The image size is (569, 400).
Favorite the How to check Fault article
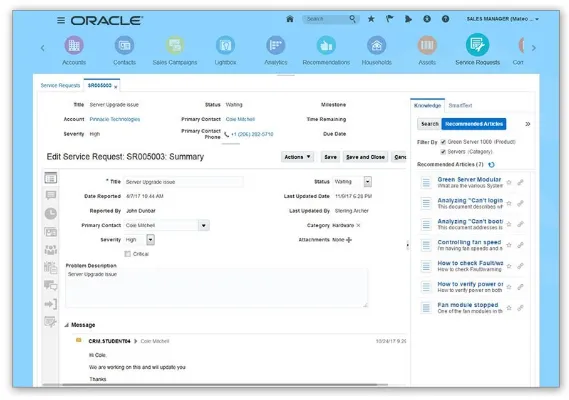tap(509, 266)
